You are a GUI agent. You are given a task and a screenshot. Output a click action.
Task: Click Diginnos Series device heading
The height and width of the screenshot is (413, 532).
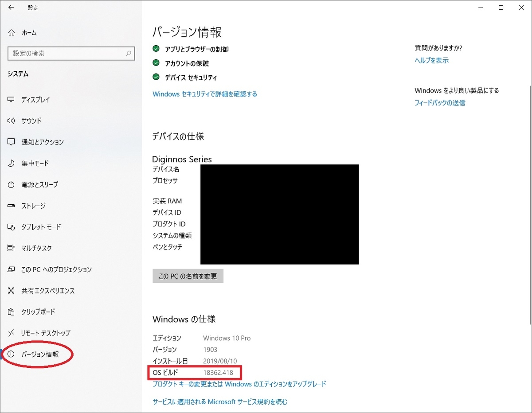pos(182,159)
